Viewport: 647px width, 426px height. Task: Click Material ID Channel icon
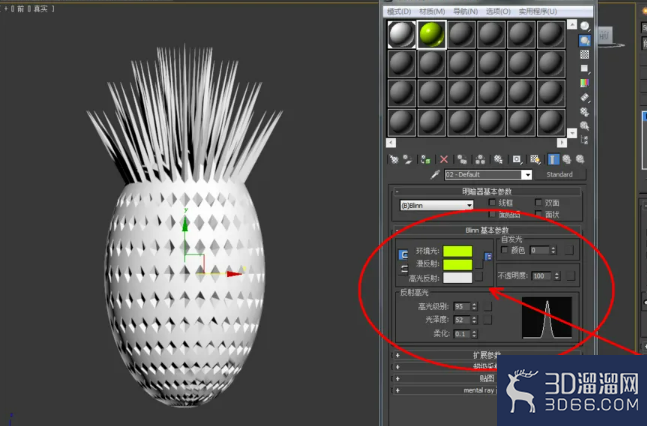[x=517, y=159]
